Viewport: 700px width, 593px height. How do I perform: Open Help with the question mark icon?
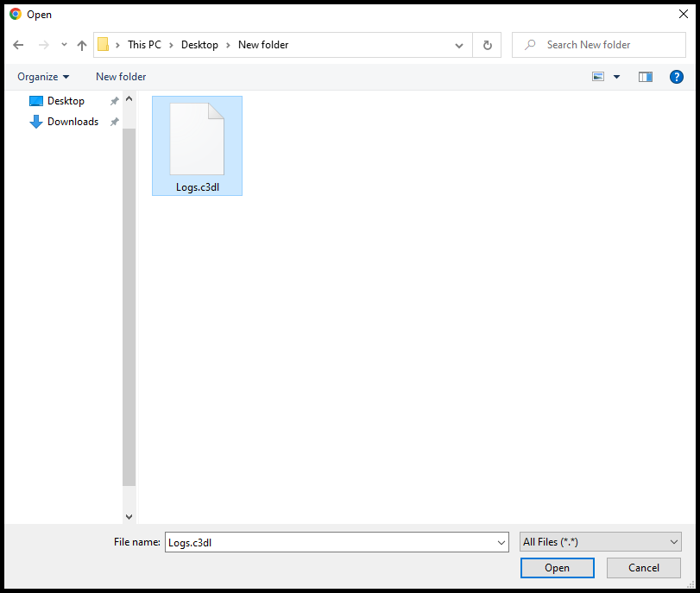click(x=677, y=77)
